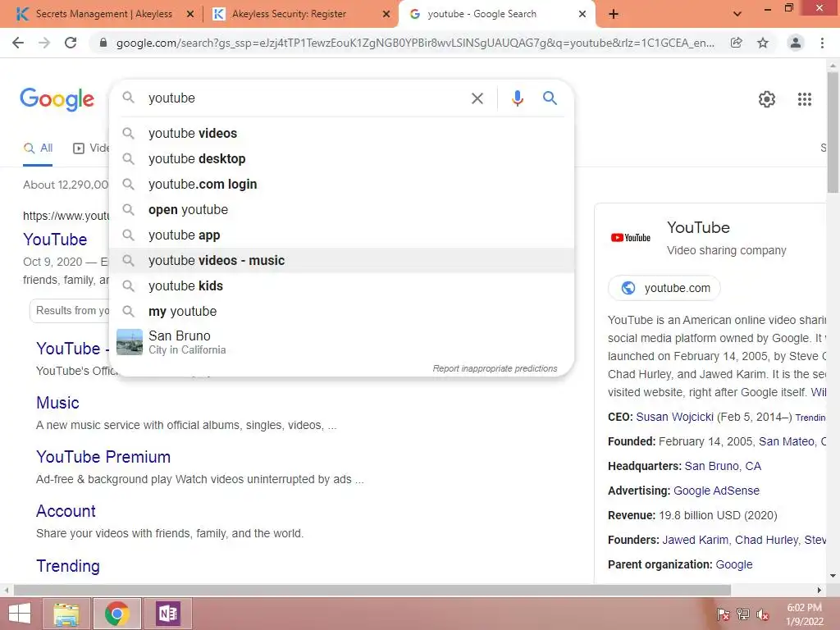The image size is (840, 630).
Task: Choose suggestion 'open youtube'
Action: tap(342, 209)
